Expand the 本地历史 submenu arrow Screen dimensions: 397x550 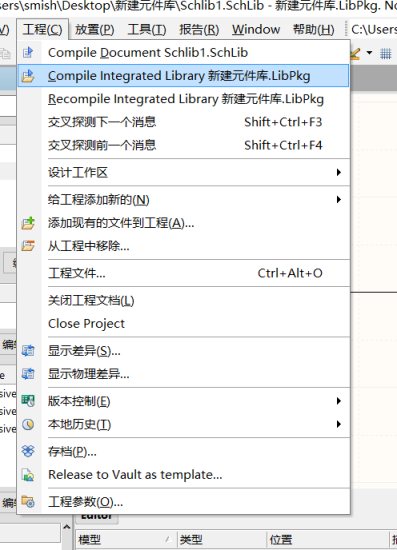(338, 424)
